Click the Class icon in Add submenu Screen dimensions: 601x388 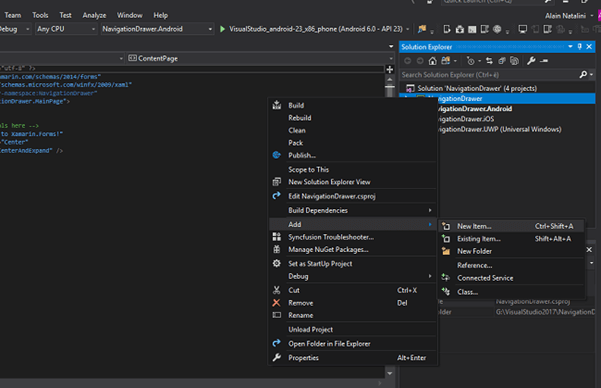click(x=446, y=292)
